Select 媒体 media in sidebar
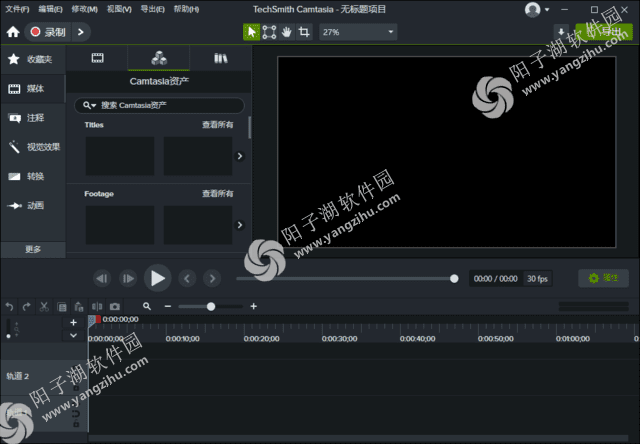Image resolution: width=640 pixels, height=444 pixels. (x=33, y=89)
